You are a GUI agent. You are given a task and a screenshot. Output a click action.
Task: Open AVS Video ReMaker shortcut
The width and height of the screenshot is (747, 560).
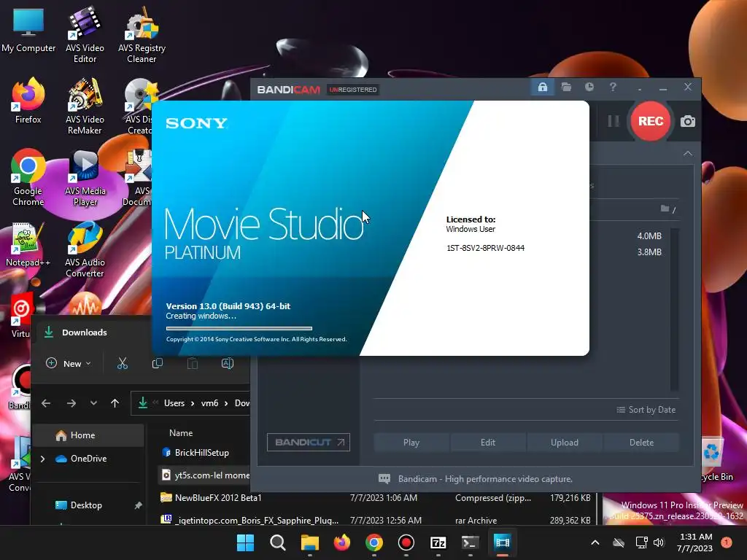(85, 106)
